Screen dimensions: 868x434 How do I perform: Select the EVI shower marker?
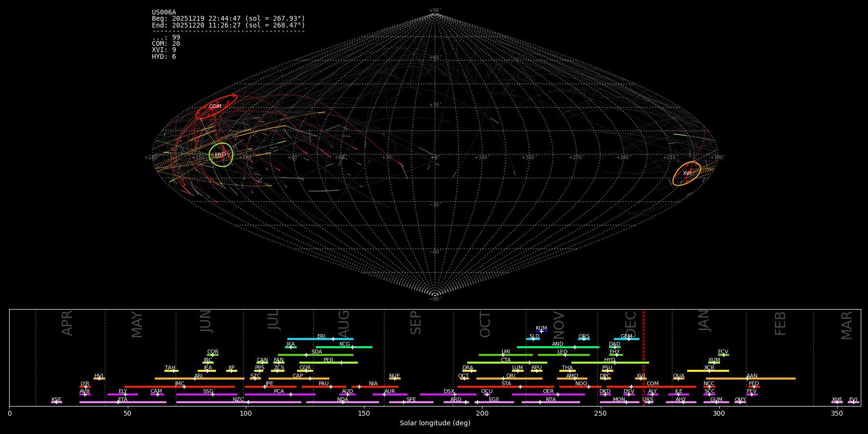[854, 402]
